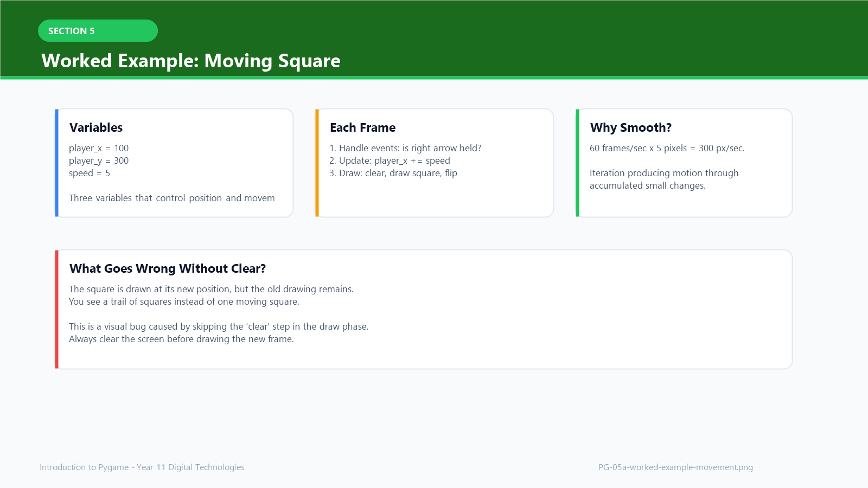Select the line 'player_y = 300'
The height and width of the screenshot is (488, 868).
coord(99,160)
